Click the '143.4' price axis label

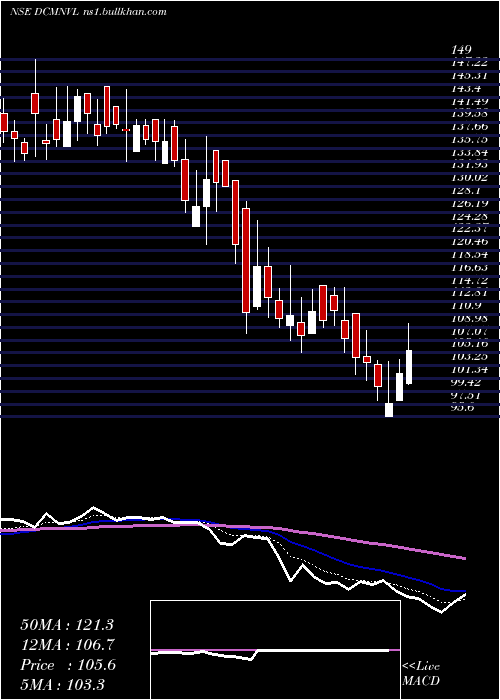click(468, 89)
